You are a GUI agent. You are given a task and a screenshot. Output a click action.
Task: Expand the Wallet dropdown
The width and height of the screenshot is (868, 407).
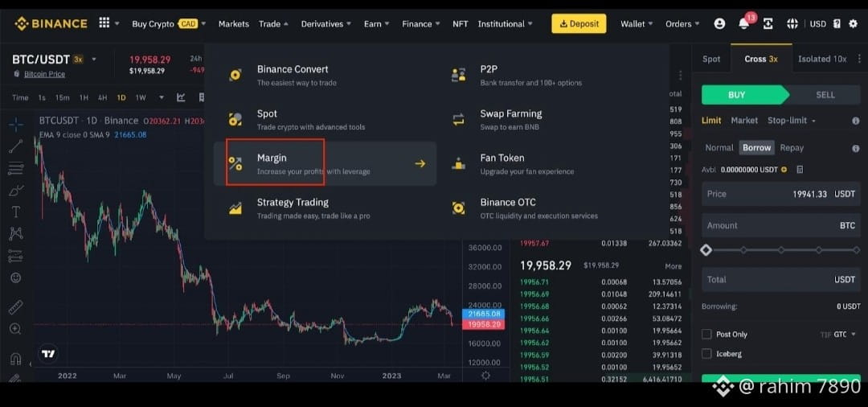point(637,24)
